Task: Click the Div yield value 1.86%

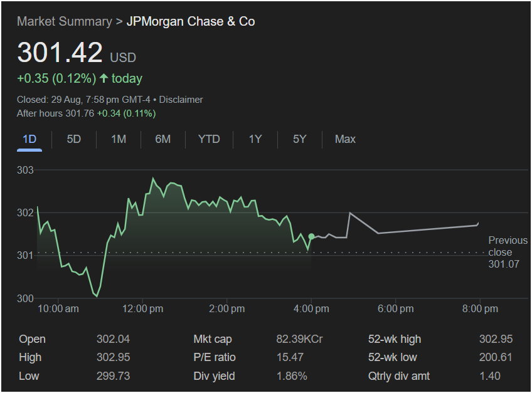Action: [x=292, y=376]
